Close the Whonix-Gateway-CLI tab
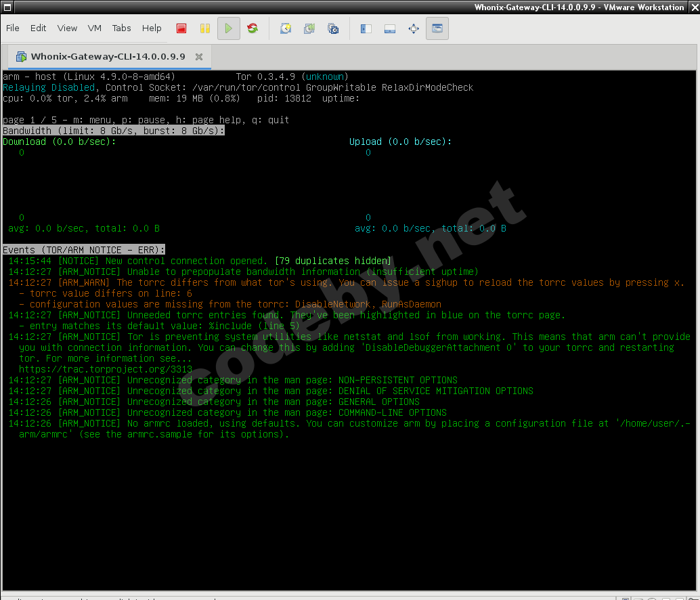The height and width of the screenshot is (600, 700). click(x=199, y=57)
